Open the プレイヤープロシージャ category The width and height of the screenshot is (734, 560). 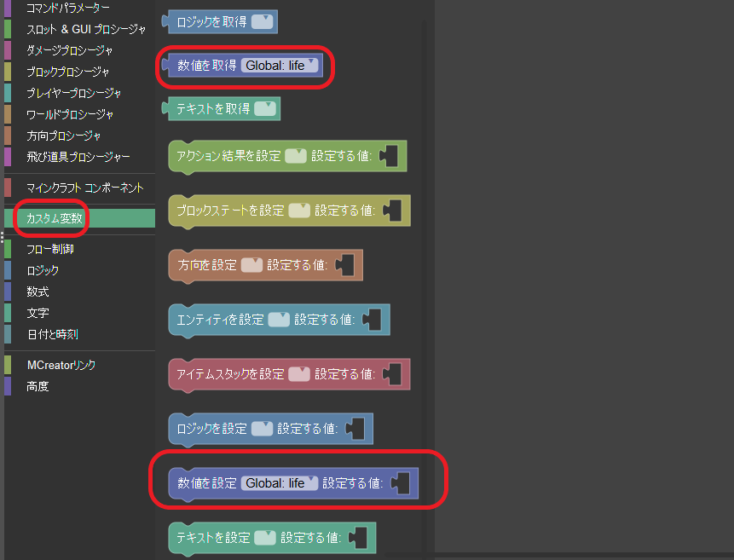click(x=73, y=93)
